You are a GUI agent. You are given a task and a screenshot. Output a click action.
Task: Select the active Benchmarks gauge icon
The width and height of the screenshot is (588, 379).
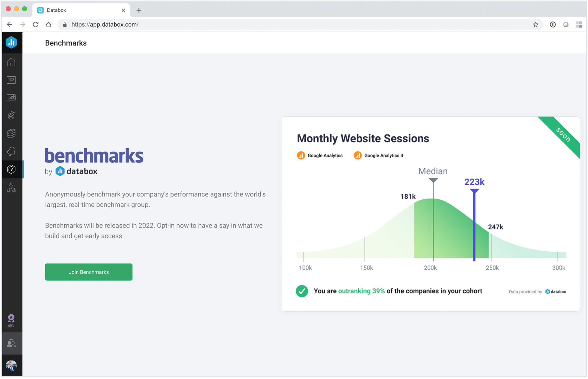[x=11, y=169]
